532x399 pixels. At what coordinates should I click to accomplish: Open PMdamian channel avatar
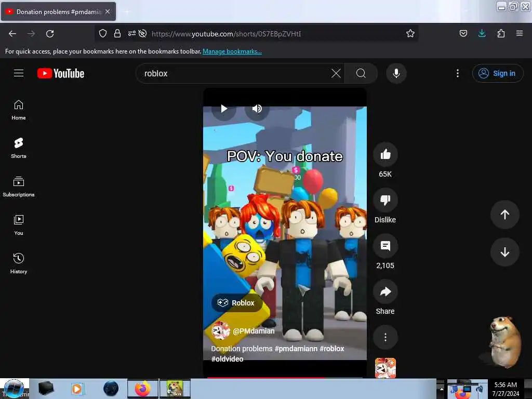tap(220, 330)
